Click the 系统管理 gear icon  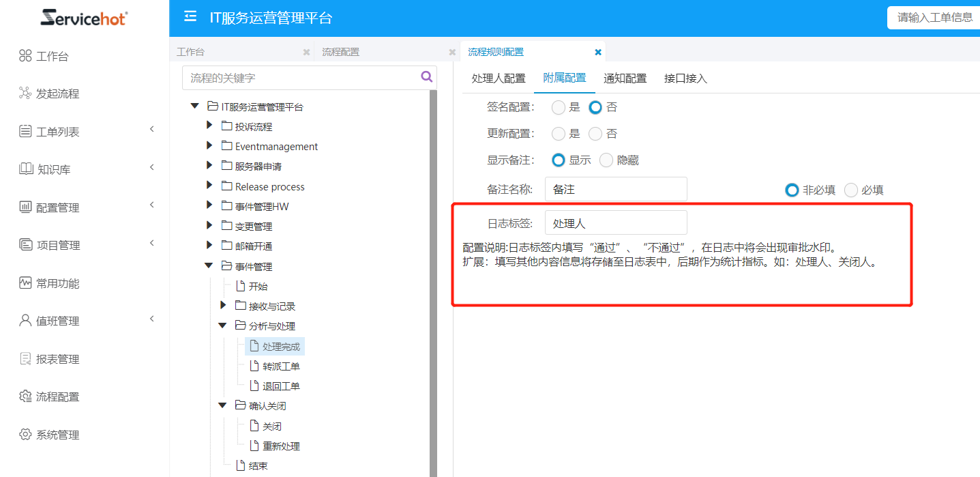25,434
